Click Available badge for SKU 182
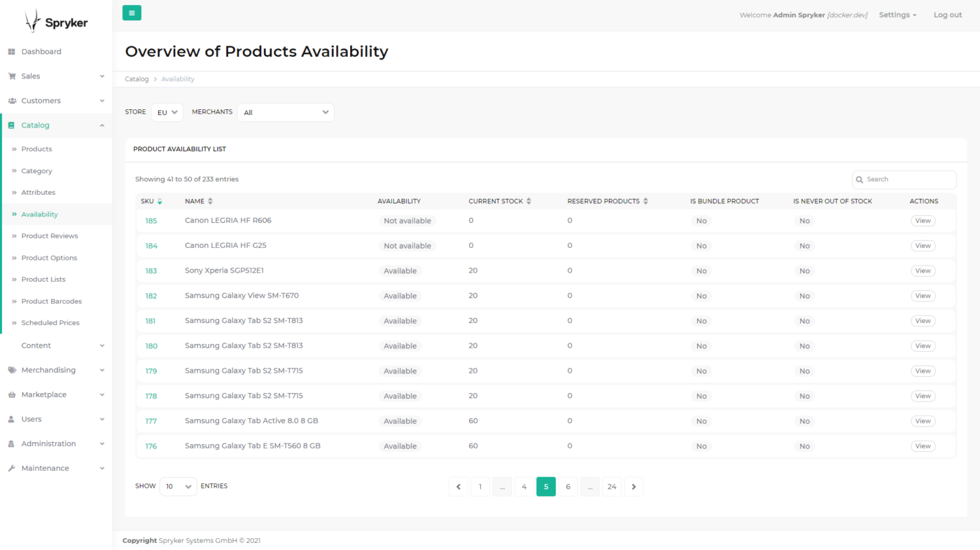Screen dimensions: 980x550 (x=400, y=296)
